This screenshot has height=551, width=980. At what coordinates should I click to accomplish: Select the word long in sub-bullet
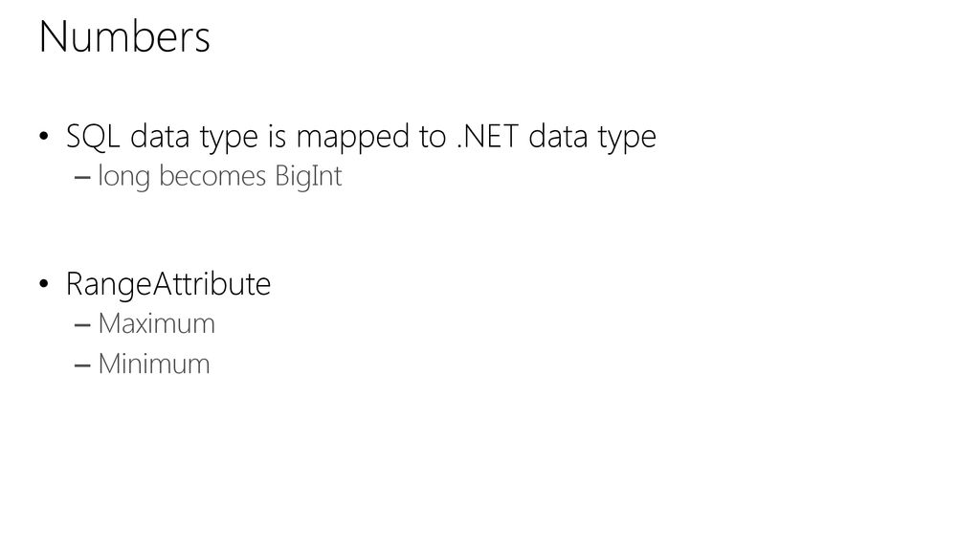(123, 177)
